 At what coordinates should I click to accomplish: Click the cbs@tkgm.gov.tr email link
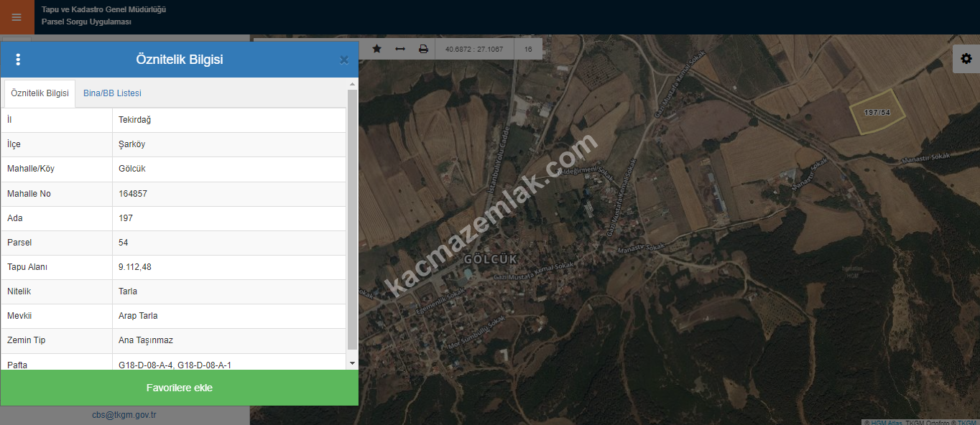pos(124,415)
